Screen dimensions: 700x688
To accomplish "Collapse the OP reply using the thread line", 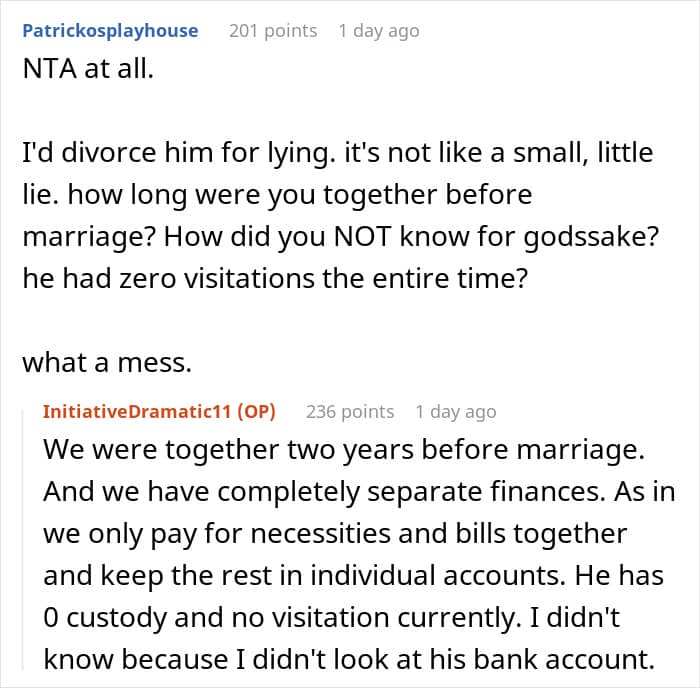I will tap(23, 538).
